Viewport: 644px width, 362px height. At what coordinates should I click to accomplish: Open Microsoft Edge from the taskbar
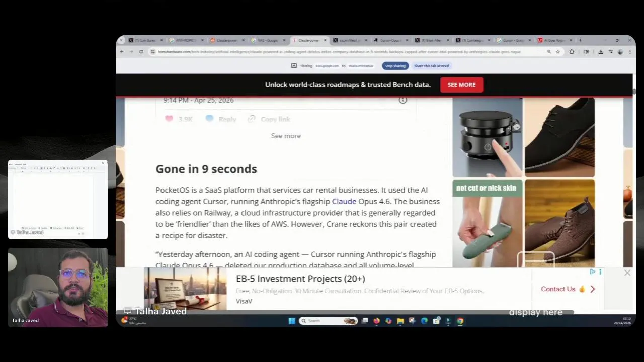tap(424, 321)
